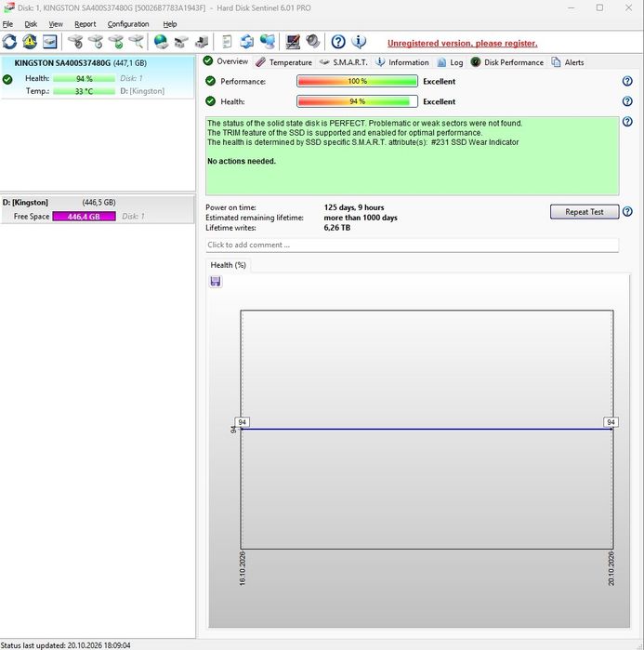Select the KINGSTON SA400S37480G disk entry
Screen dimensions: 644x650
(98, 77)
